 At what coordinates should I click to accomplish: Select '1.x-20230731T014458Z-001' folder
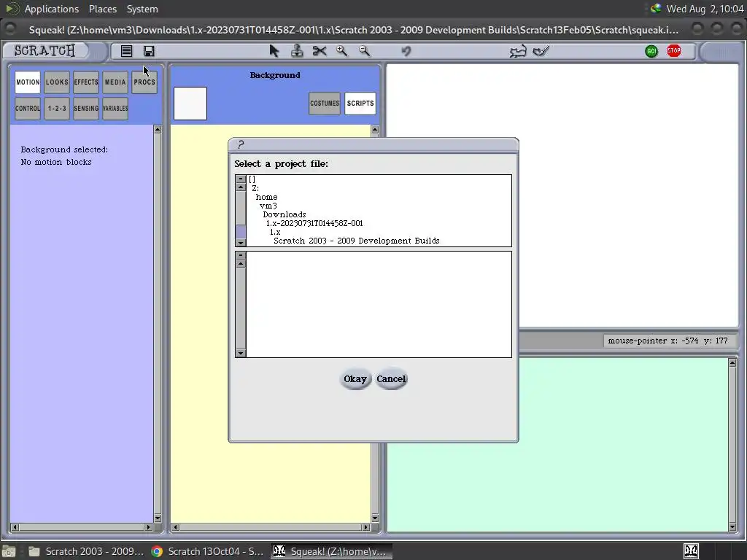[x=314, y=223]
